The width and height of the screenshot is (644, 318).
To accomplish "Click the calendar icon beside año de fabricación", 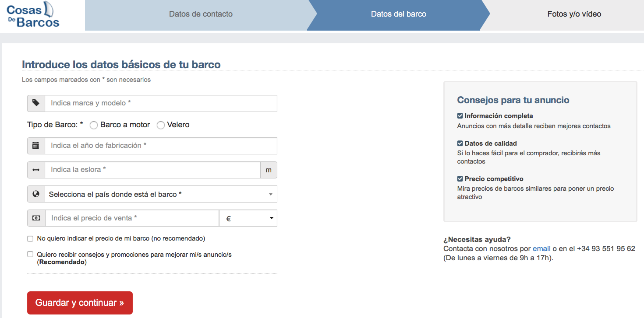I will pos(36,146).
